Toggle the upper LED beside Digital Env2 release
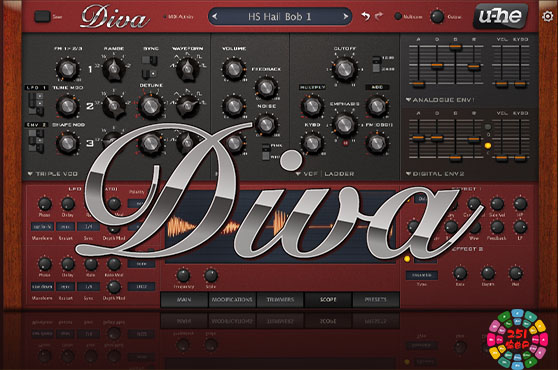The image size is (558, 370). (488, 127)
